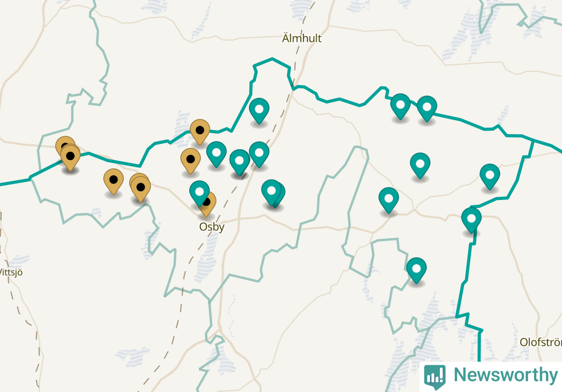Click the teal marker with the irregular white center
This screenshot has height=392, width=562.
[240, 162]
